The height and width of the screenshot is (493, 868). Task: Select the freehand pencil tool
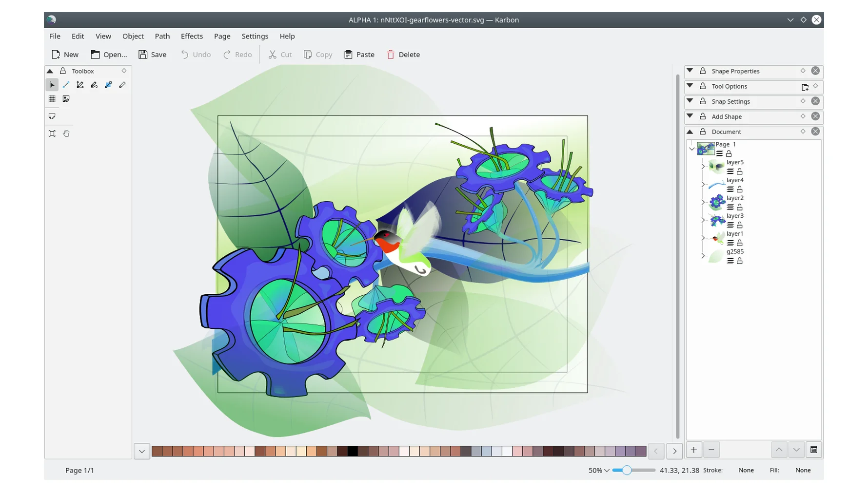click(122, 85)
